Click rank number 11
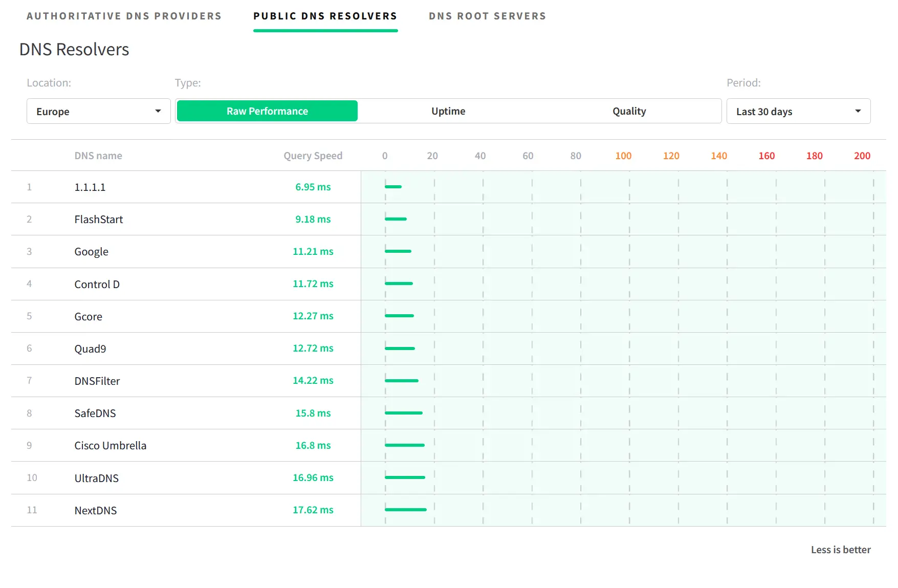This screenshot has height=588, width=898. point(32,510)
